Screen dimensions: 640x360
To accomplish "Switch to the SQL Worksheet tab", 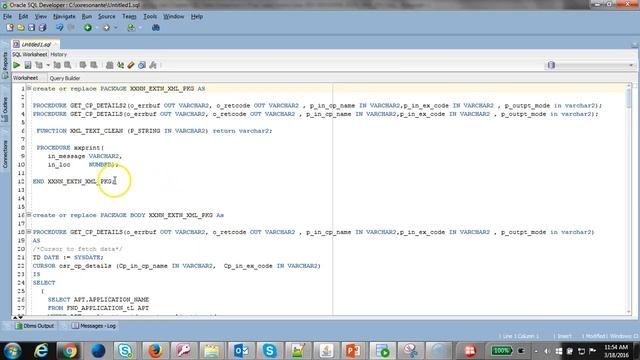I will point(29,54).
